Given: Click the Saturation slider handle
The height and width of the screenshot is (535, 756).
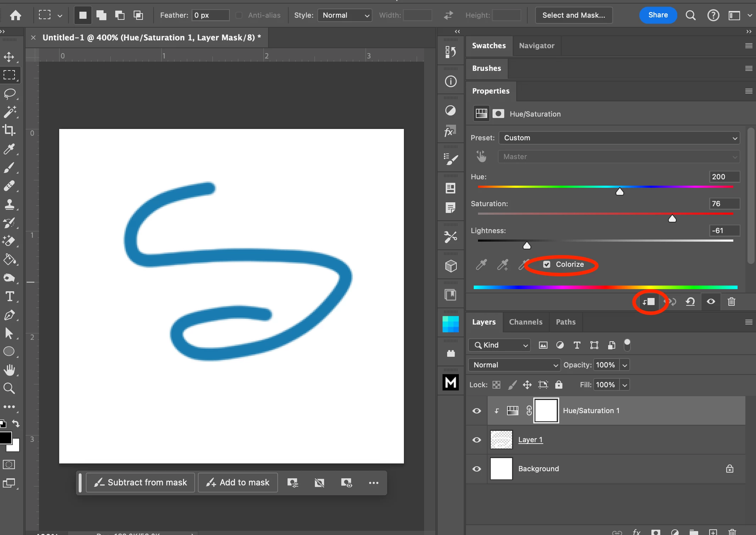Looking at the screenshot, I should click(x=672, y=219).
